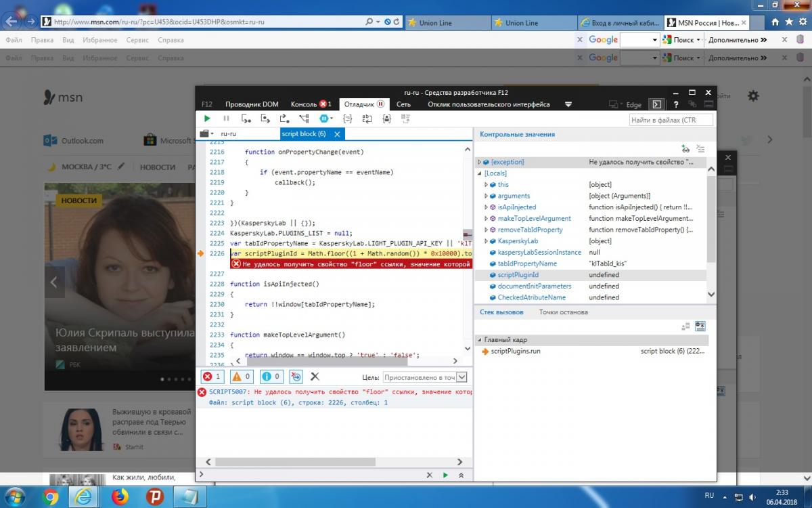Collapse the [Locals] tree node
The width and height of the screenshot is (812, 508).
pos(479,173)
